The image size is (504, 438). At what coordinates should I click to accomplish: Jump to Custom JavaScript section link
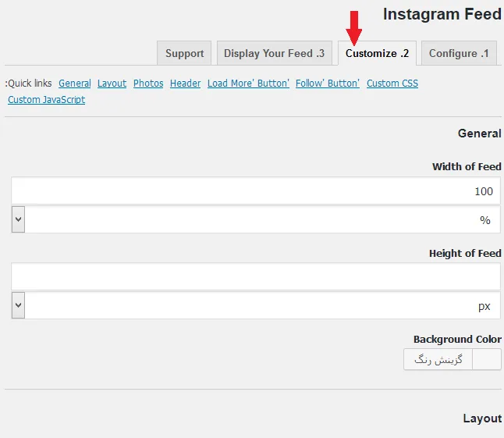tap(47, 100)
